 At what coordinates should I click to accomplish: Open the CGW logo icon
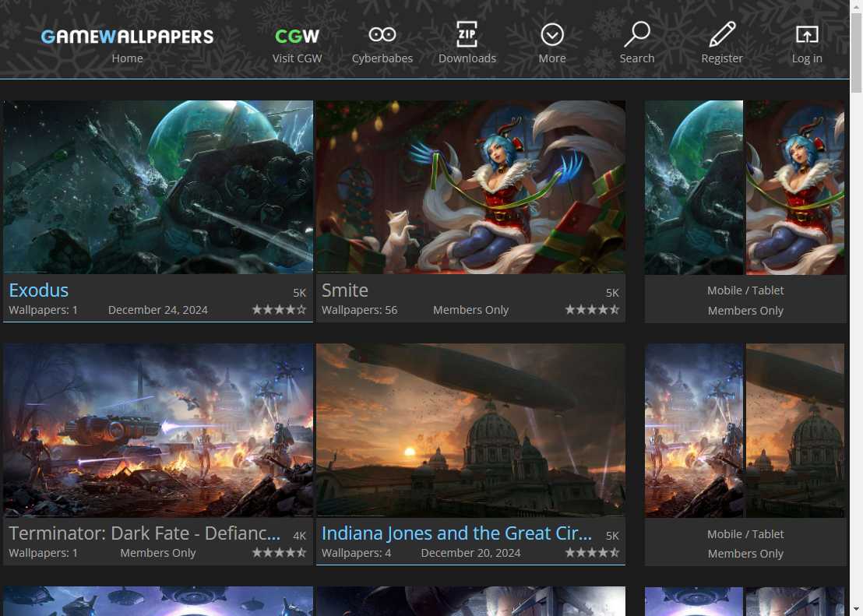click(297, 37)
